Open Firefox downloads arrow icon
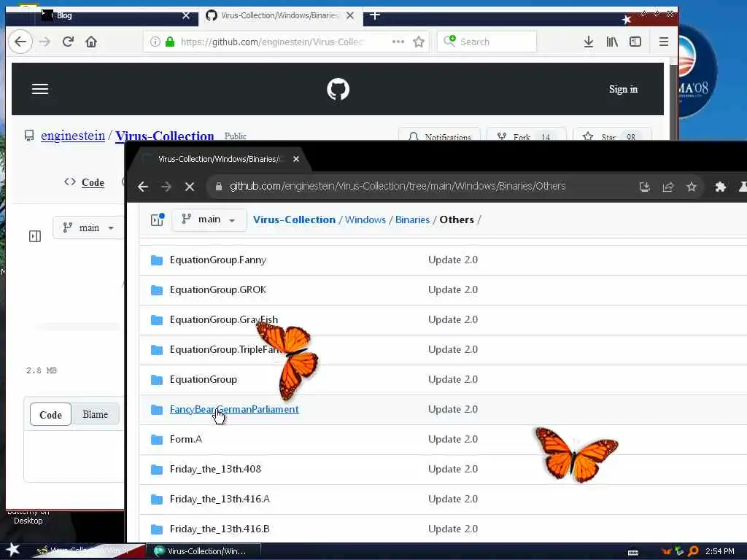The width and height of the screenshot is (747, 560). coord(589,42)
